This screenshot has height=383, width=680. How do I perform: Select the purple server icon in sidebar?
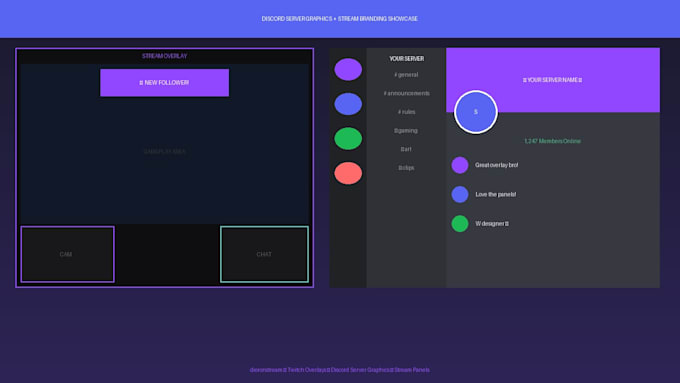point(348,69)
